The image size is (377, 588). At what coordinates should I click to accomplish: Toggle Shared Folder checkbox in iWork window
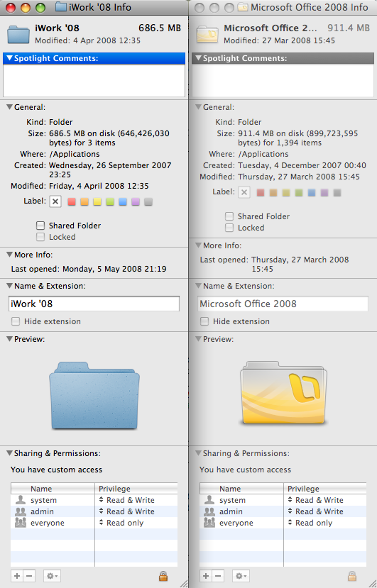pos(40,226)
